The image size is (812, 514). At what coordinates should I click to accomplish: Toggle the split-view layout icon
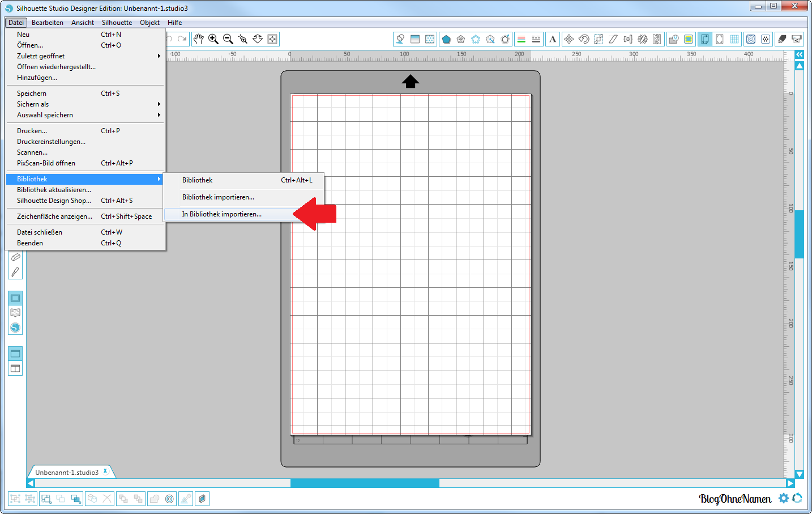pos(15,368)
